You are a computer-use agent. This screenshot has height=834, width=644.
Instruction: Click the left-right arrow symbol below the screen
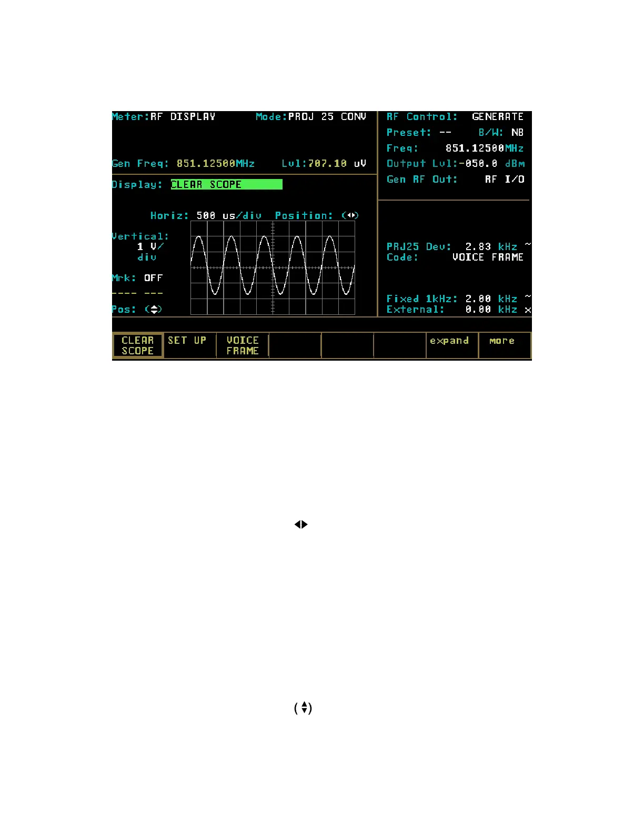(x=301, y=524)
